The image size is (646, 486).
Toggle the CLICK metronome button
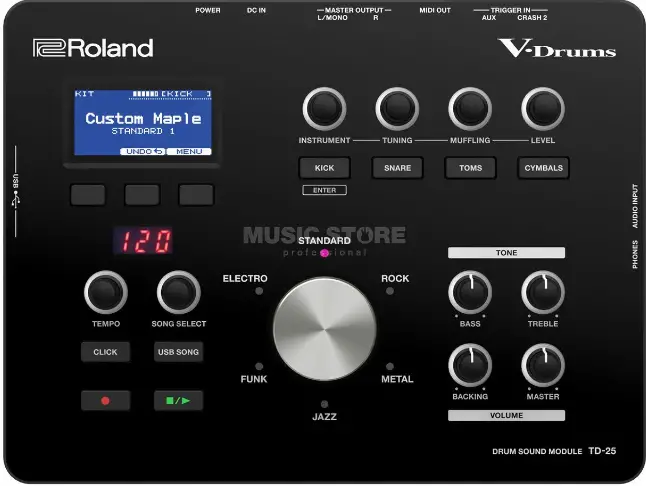[105, 352]
